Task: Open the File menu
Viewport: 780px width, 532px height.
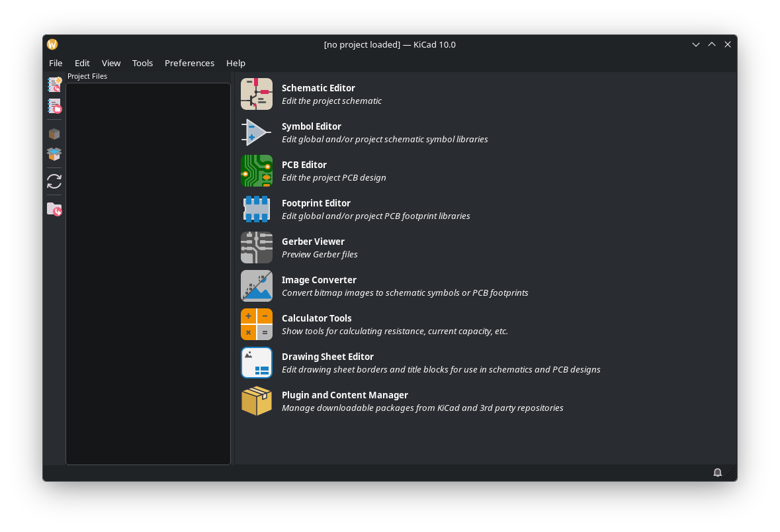Action: point(56,64)
